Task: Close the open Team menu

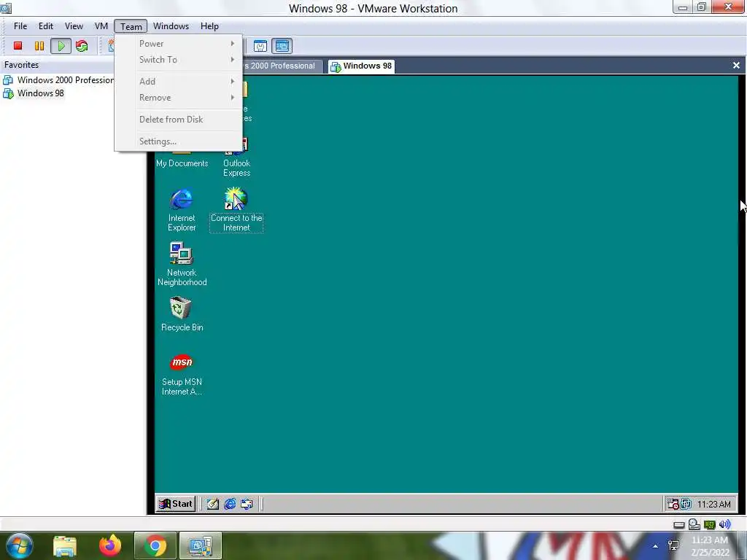Action: (x=131, y=27)
